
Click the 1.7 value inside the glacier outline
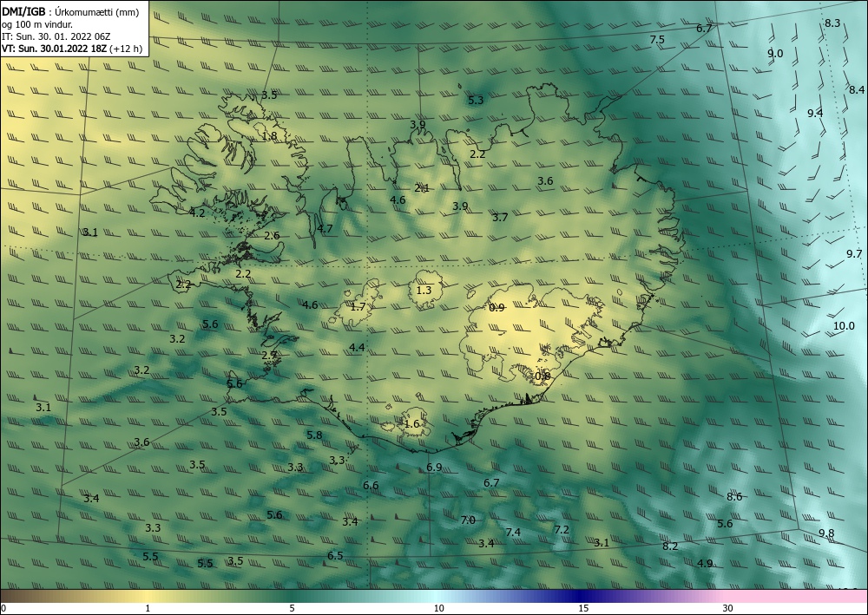point(358,306)
